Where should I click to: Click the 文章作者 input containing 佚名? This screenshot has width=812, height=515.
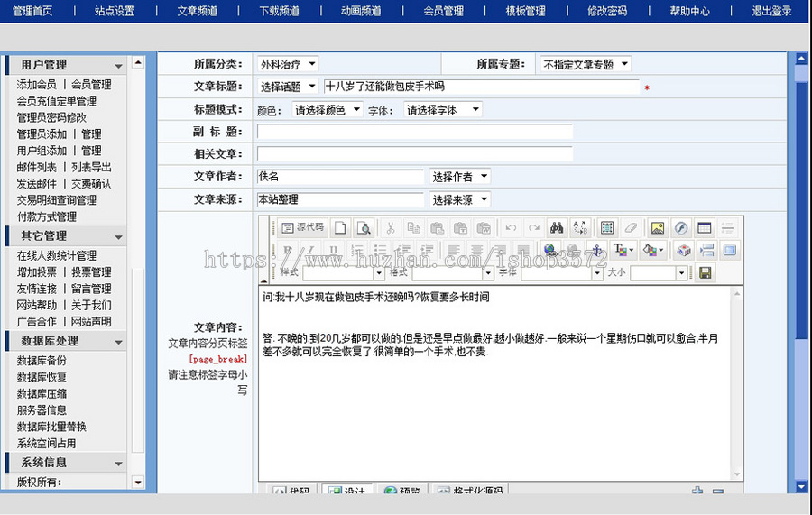tap(340, 177)
